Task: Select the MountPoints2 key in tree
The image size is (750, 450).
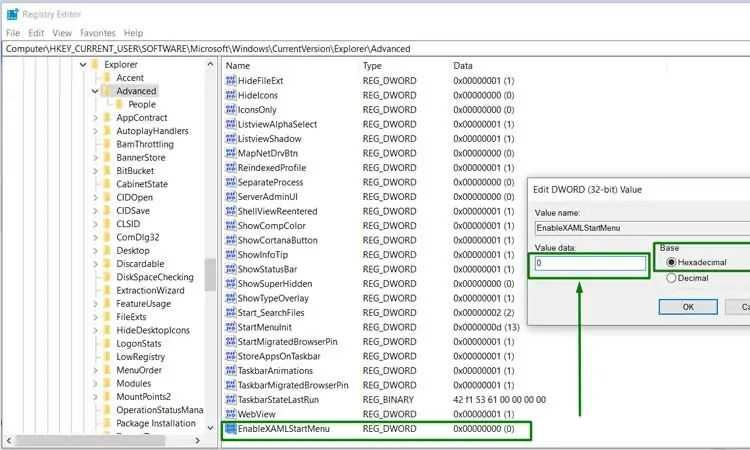Action: tap(143, 396)
